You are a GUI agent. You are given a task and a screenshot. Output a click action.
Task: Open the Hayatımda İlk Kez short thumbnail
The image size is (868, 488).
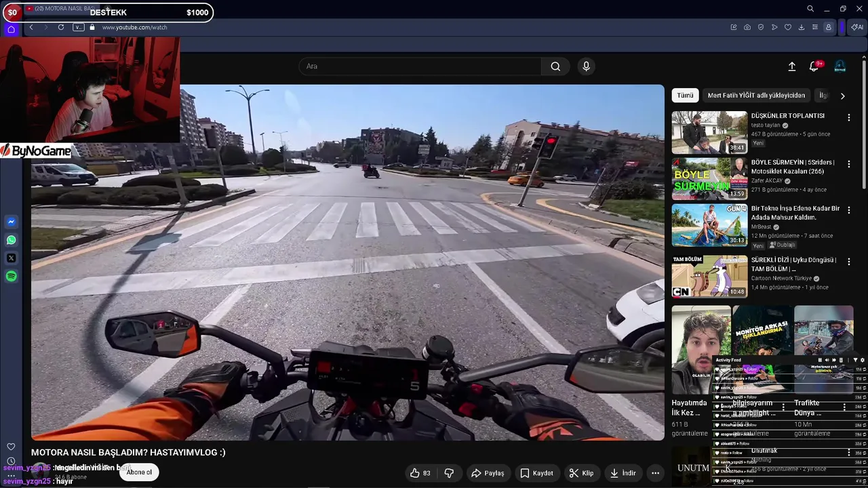(x=701, y=349)
